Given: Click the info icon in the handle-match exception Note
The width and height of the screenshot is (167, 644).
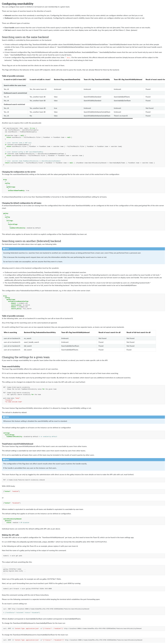Looking at the screenshot, I should (x=4, y=460).
